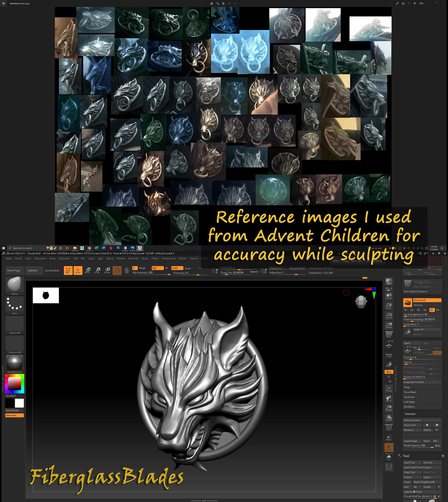
Task: Click the Rotate icon in right shelf
Action: [x=389, y=418]
